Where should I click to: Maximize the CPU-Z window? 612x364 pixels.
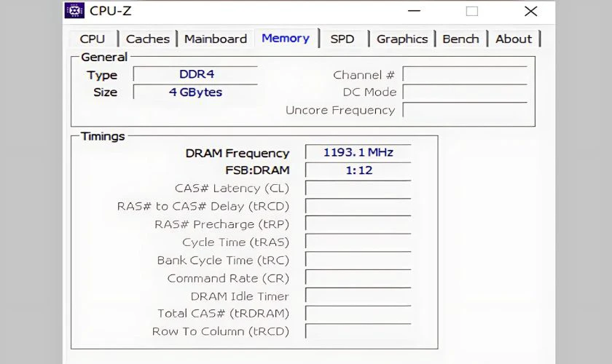tap(472, 11)
